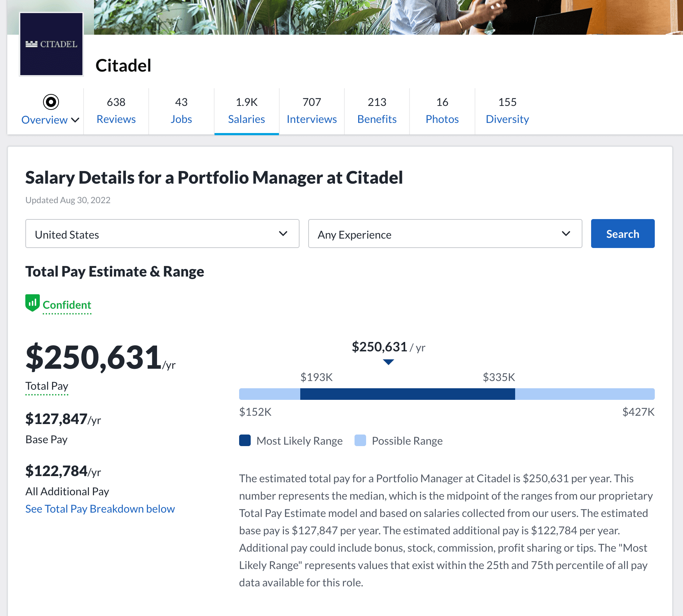The height and width of the screenshot is (616, 683).
Task: Click the dotted Total Pay label
Action: (46, 386)
